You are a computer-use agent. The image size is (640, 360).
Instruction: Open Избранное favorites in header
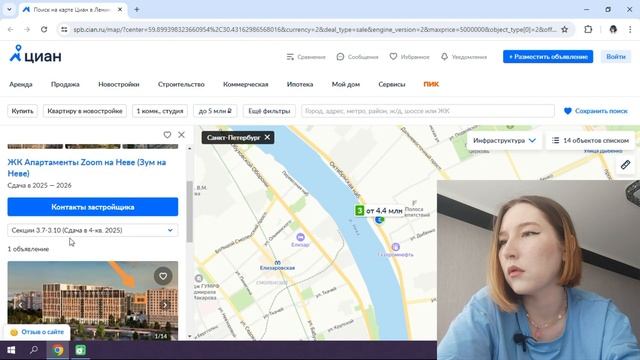[409, 57]
